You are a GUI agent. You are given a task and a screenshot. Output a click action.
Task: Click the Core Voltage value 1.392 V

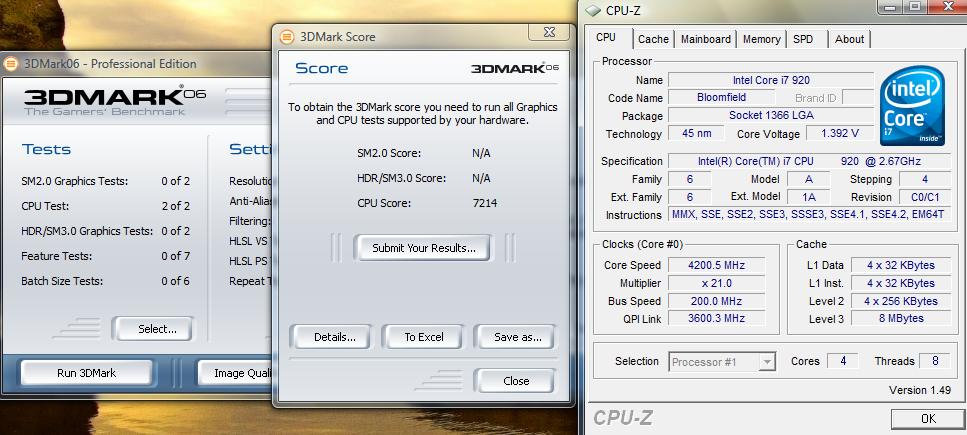839,133
